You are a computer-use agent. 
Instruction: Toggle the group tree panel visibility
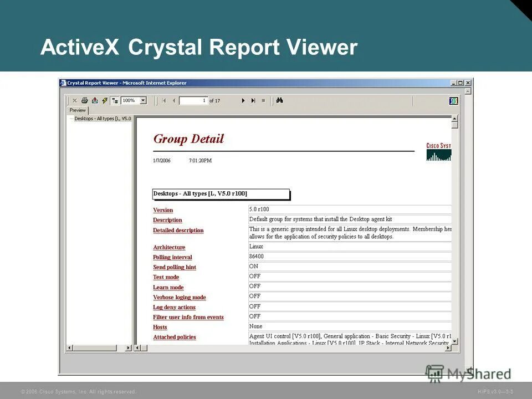pyautogui.click(x=114, y=100)
